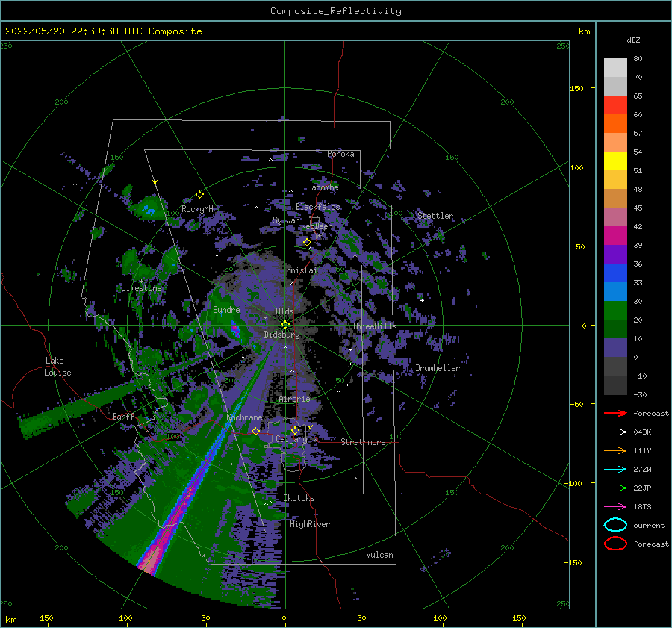Screen dimensions: 672x628
Task: Click the white 04DK arrow in legend
Action: click(x=615, y=432)
